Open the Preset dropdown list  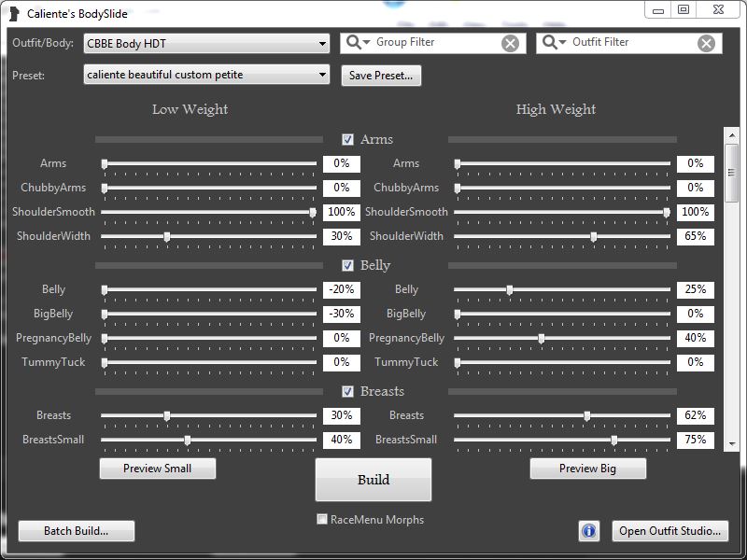pos(206,75)
